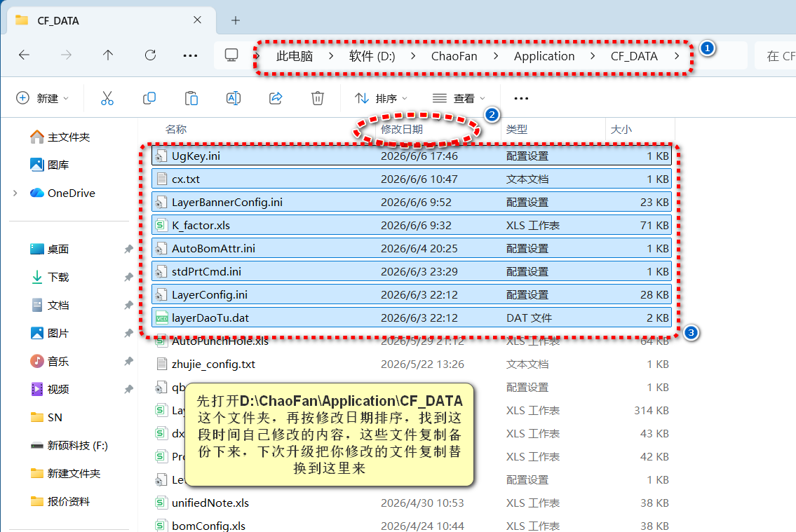Close the CF_DATA tab
The height and width of the screenshot is (532, 796).
[x=198, y=20]
